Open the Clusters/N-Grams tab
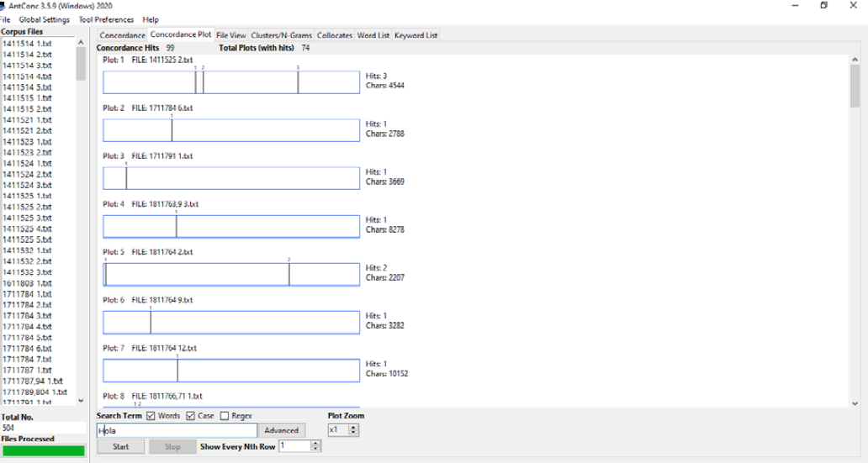 coord(281,35)
